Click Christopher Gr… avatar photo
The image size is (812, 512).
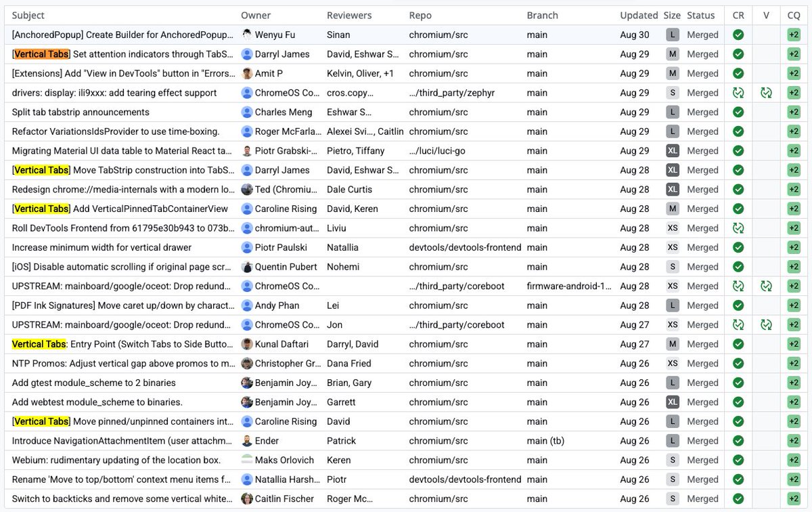(x=247, y=363)
